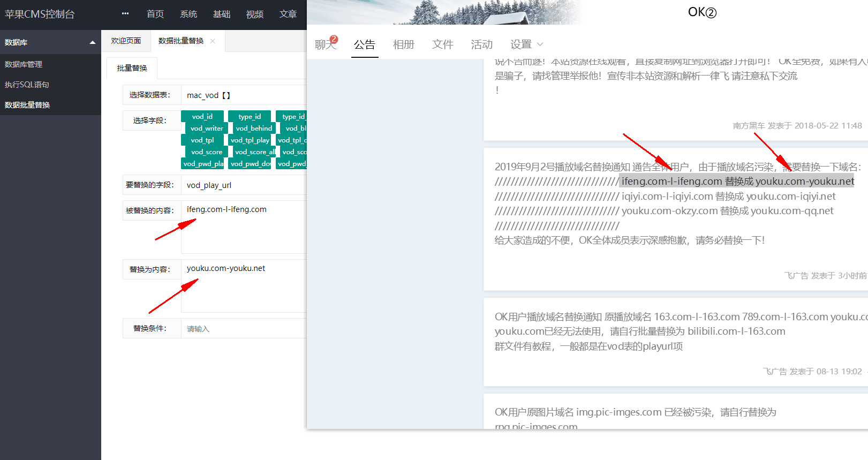Viewport: 868px width, 460px height.
Task: Focus the 被替换的内容 text area
Action: (244, 227)
